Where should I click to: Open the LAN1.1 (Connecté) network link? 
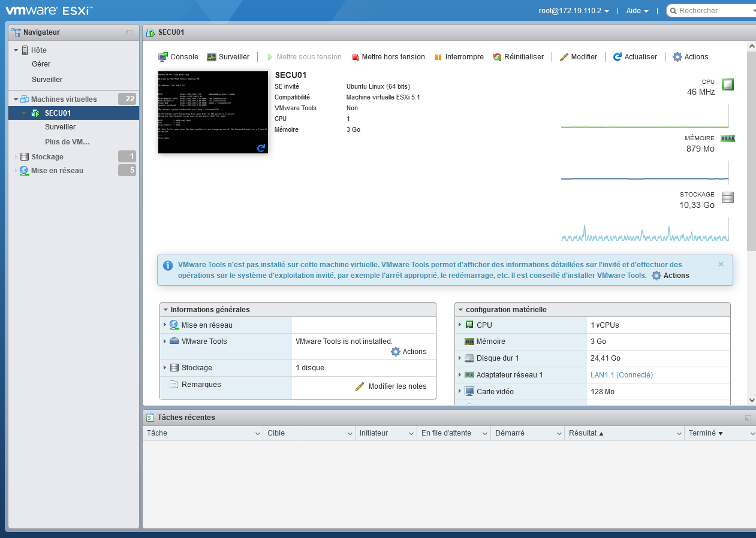621,375
